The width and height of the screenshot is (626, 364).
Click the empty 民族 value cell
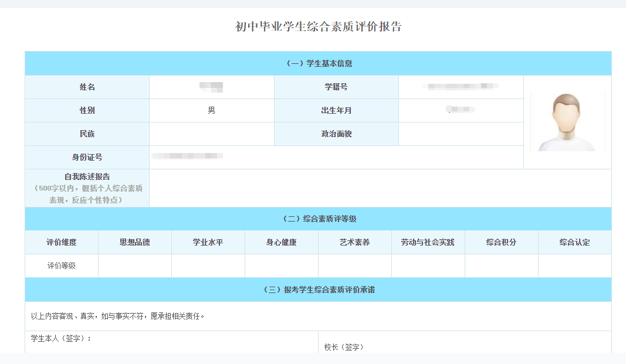click(211, 134)
